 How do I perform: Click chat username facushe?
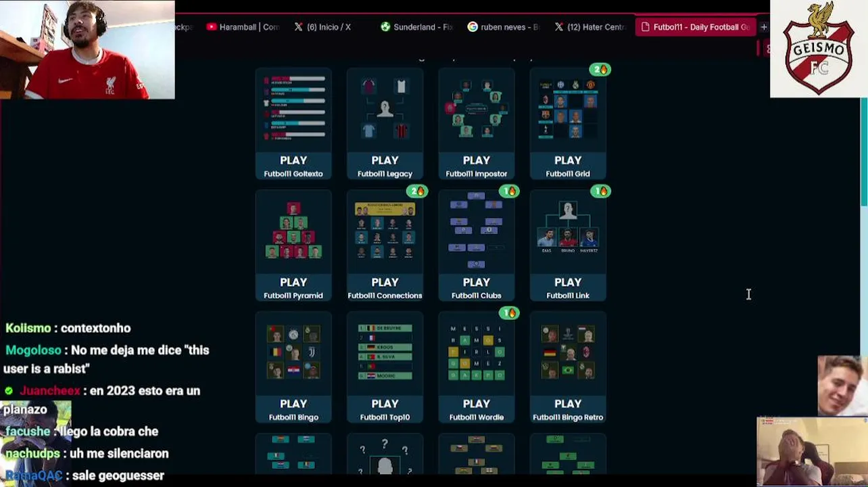(28, 432)
